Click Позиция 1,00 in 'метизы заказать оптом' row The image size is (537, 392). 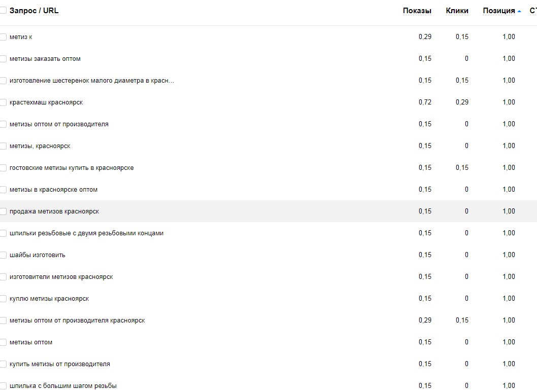point(509,59)
